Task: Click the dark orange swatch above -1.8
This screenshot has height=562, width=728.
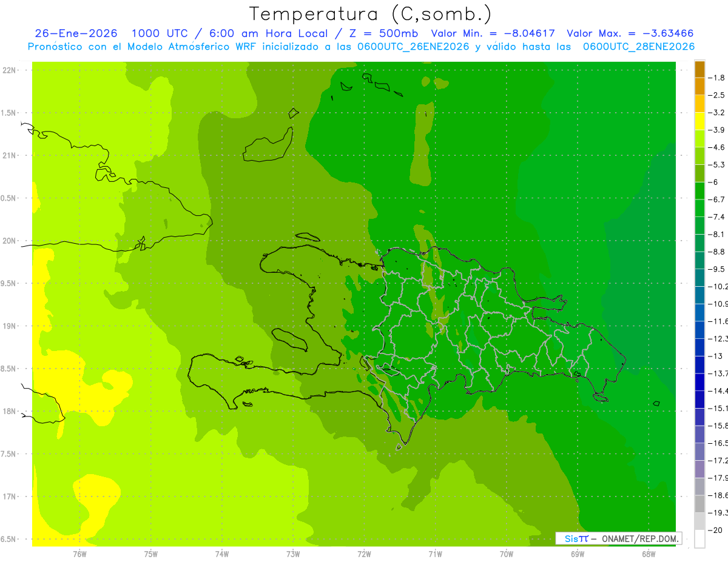Action: (x=699, y=69)
